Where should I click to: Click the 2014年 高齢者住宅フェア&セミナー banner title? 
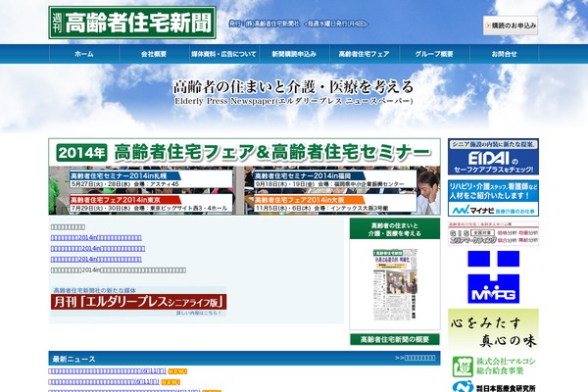244,153
